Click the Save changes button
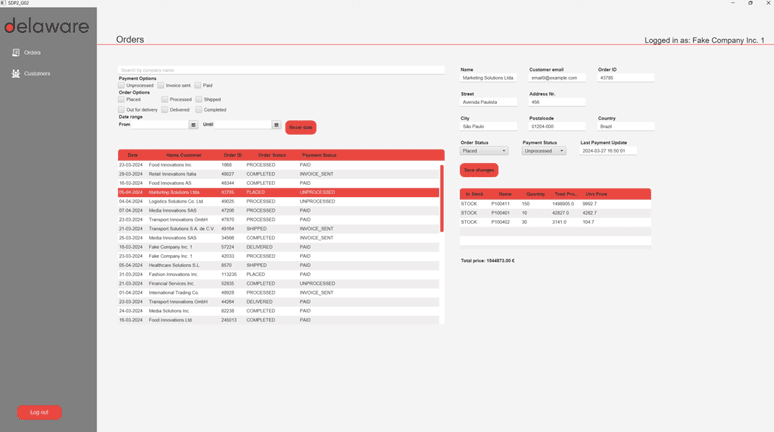 tap(479, 170)
